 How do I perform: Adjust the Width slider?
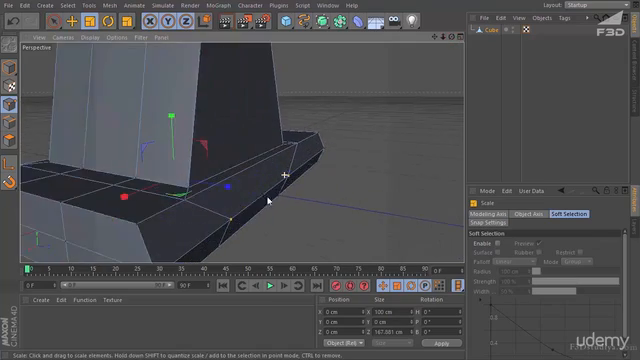coord(575,291)
